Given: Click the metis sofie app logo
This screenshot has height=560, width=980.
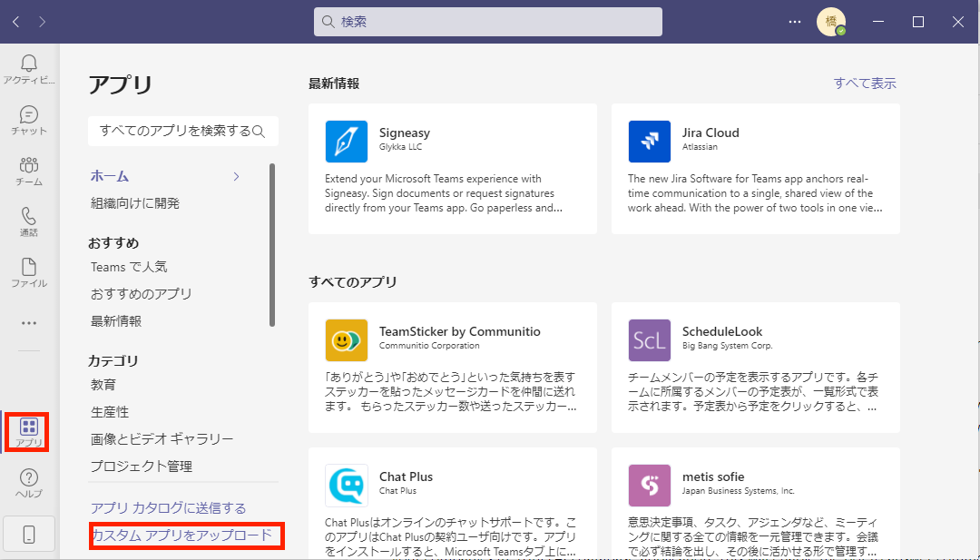Looking at the screenshot, I should click(x=650, y=485).
